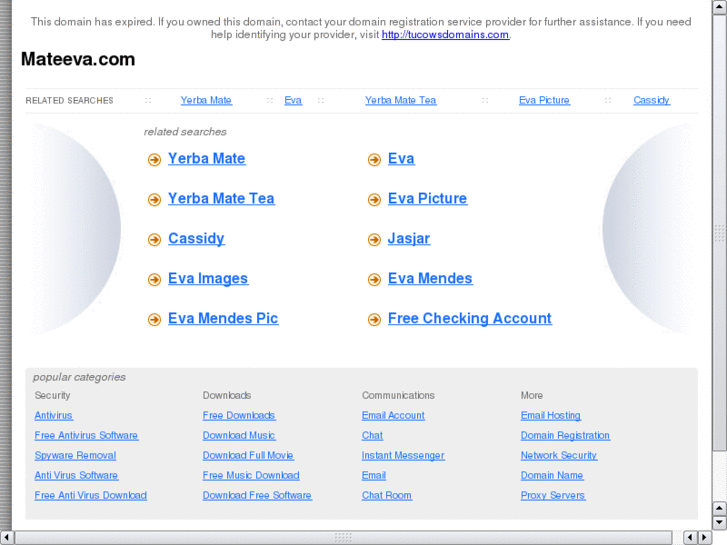Click the orange arrow icon beside Yerba Mate

154,160
